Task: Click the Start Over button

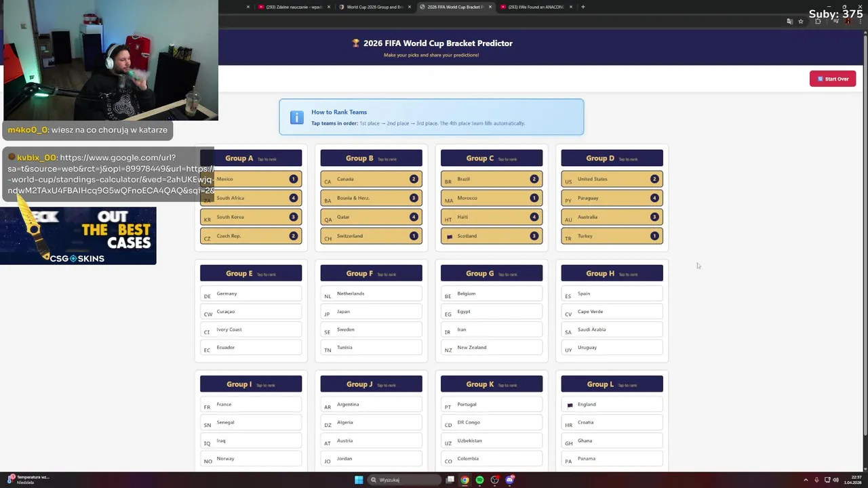Action: coord(832,79)
